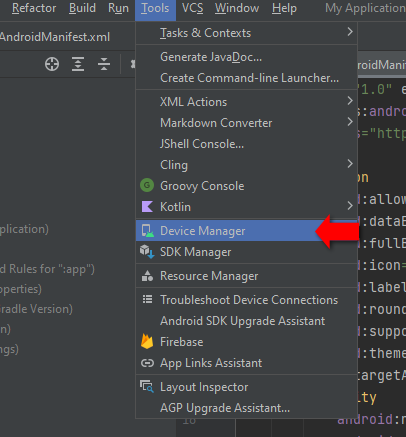The height and width of the screenshot is (437, 406).
Task: Click AndroidManifest.xml in the breadcrumb
Action: tap(55, 37)
